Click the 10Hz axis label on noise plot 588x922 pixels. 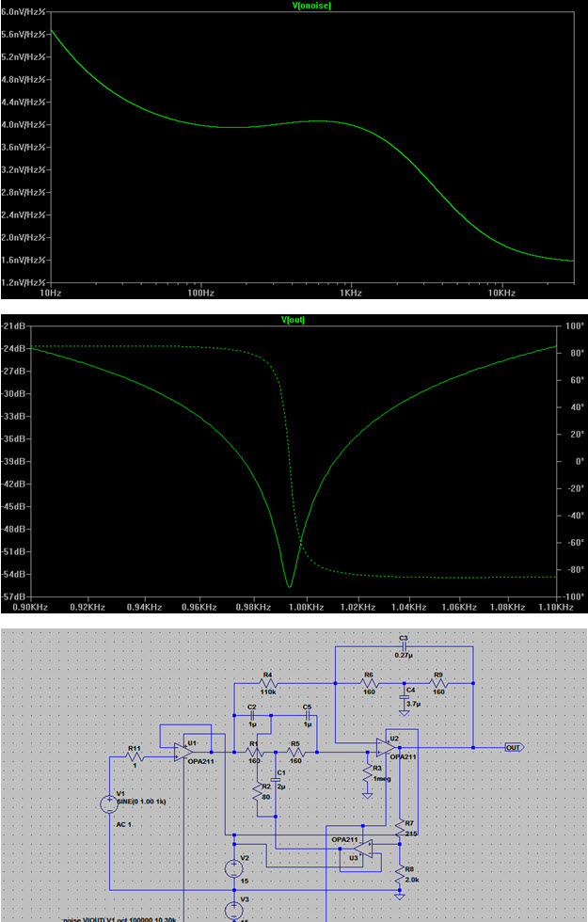point(50,293)
